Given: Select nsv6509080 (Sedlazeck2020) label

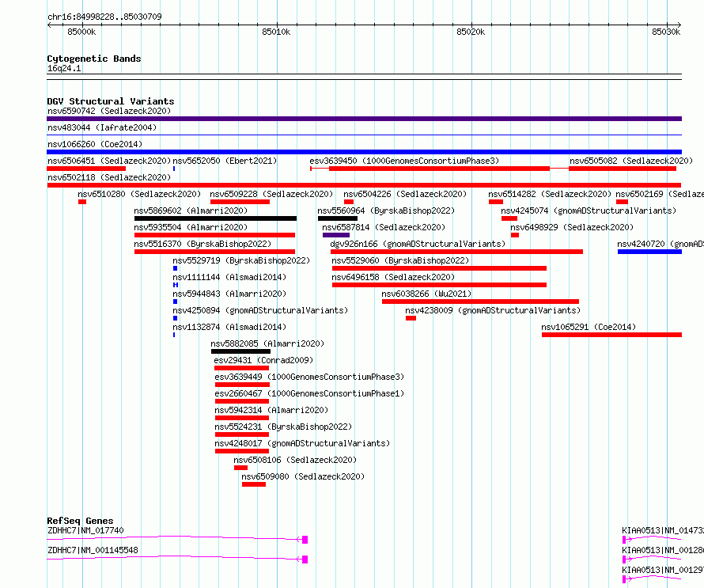Looking at the screenshot, I should [303, 476].
